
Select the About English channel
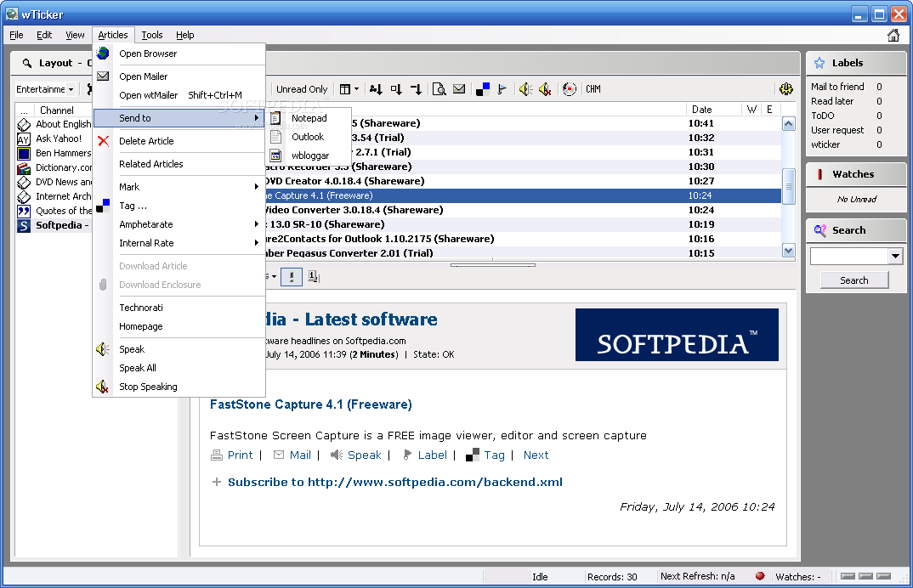54,124
